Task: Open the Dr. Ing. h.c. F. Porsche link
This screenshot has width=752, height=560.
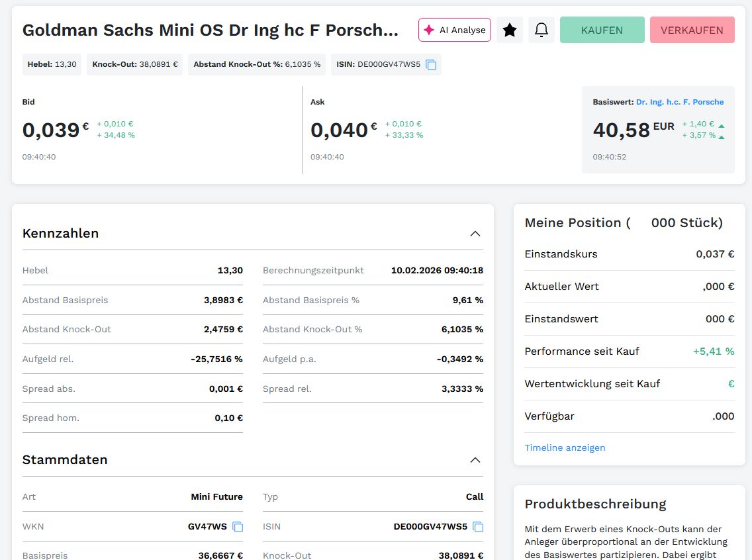Action: click(679, 102)
